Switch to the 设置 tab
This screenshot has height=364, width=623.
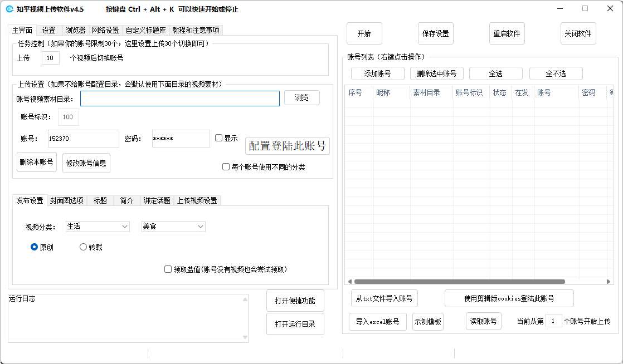pyautogui.click(x=49, y=30)
